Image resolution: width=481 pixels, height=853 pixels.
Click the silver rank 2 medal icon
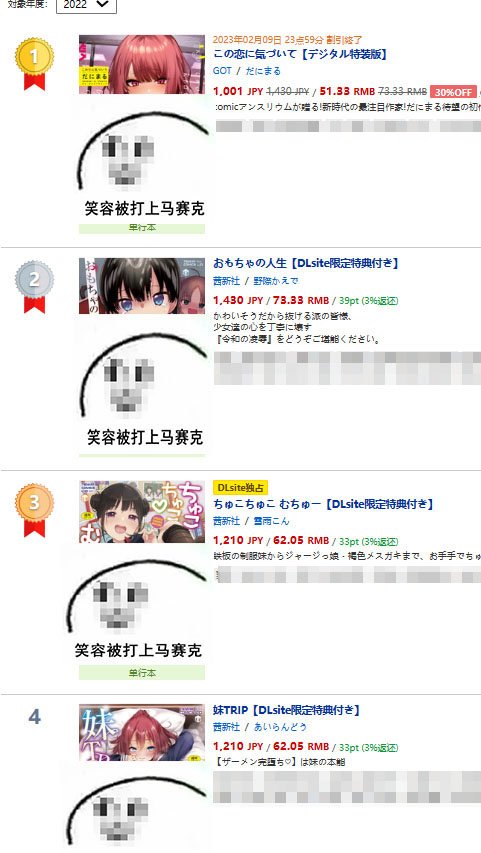pos(34,287)
